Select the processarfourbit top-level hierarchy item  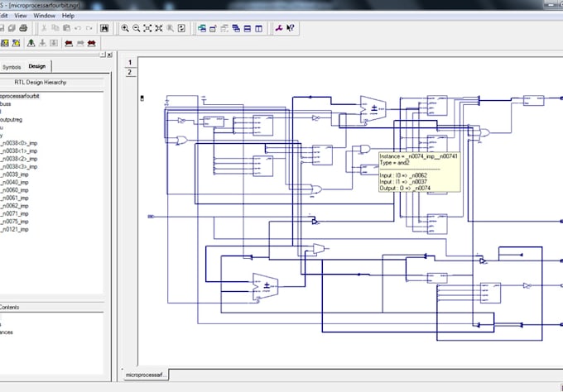(20, 96)
